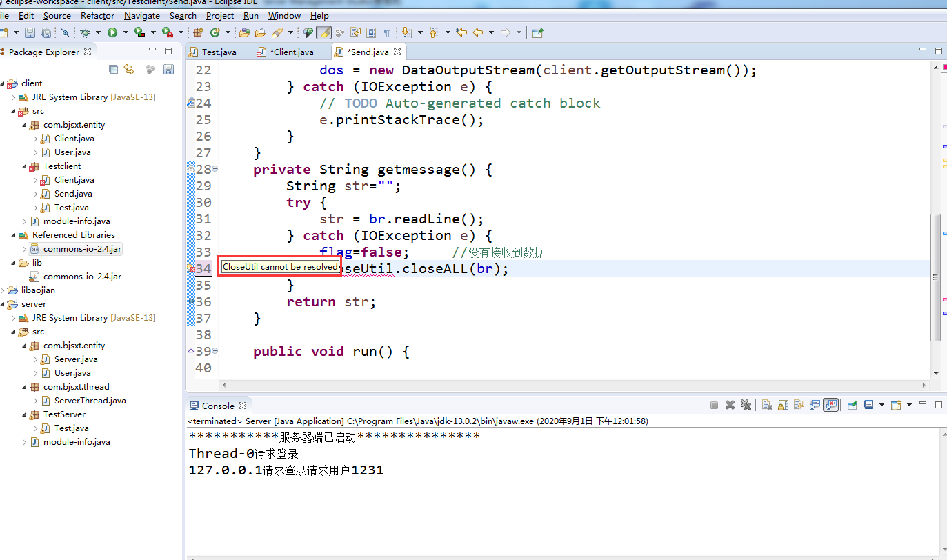This screenshot has width=947, height=560.
Task: Click the Open Console icon
Action: tap(896, 406)
